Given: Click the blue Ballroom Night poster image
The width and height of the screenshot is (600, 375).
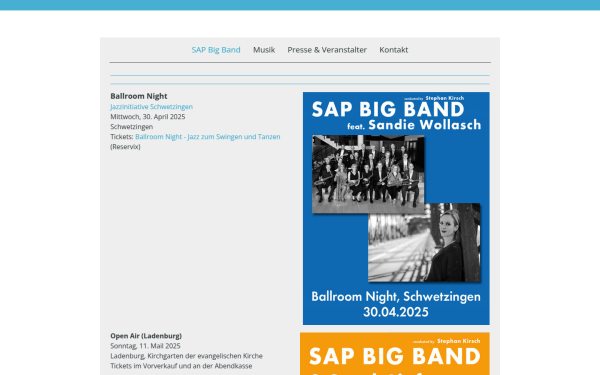Looking at the screenshot, I should pyautogui.click(x=396, y=208).
